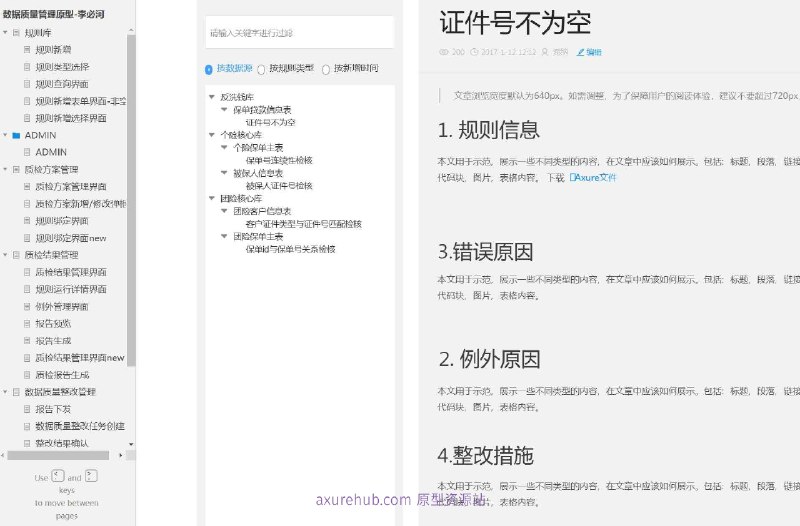Select rule 保单号连续性检核

(279, 160)
